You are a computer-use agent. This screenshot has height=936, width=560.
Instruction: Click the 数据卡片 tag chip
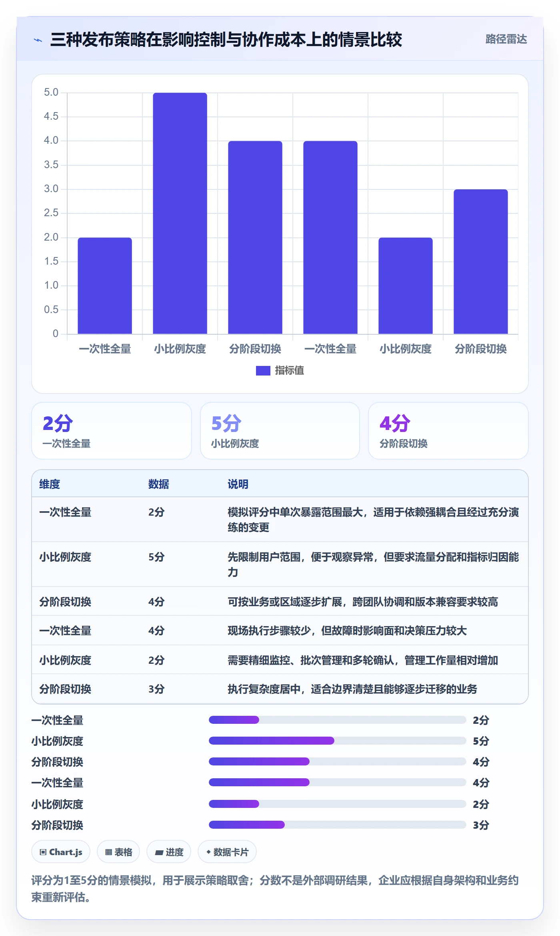pos(227,852)
